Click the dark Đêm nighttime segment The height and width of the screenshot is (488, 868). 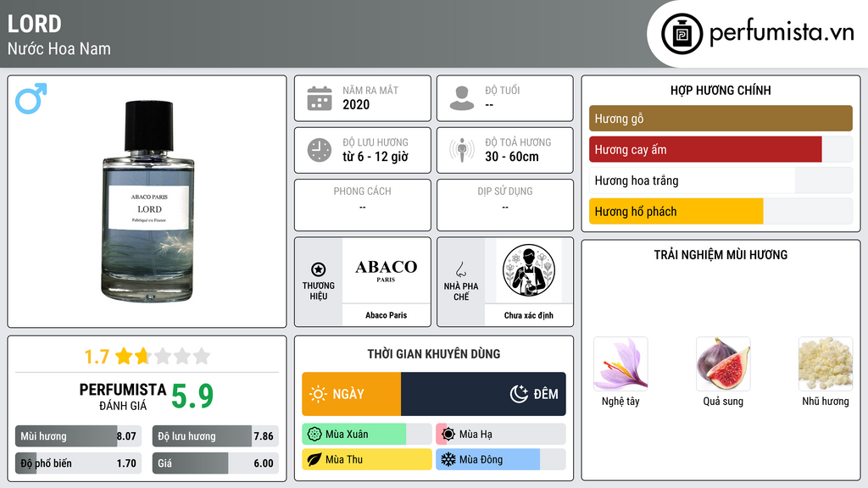pos(483,394)
